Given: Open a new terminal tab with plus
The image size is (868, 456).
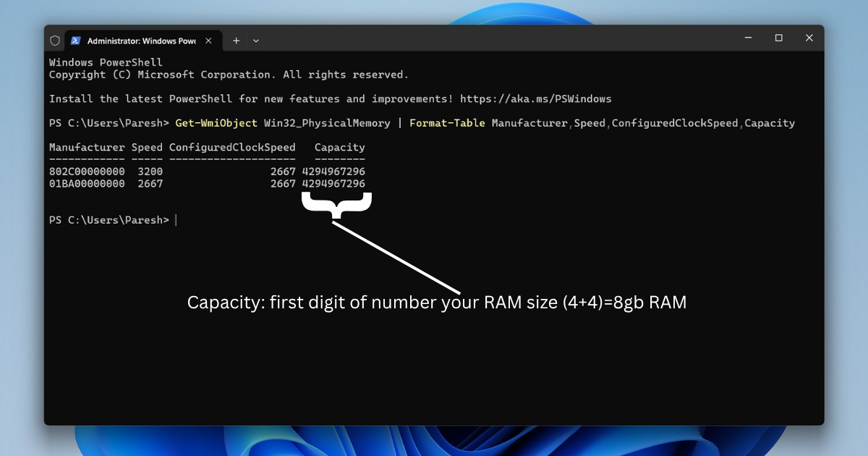Looking at the screenshot, I should [x=236, y=41].
